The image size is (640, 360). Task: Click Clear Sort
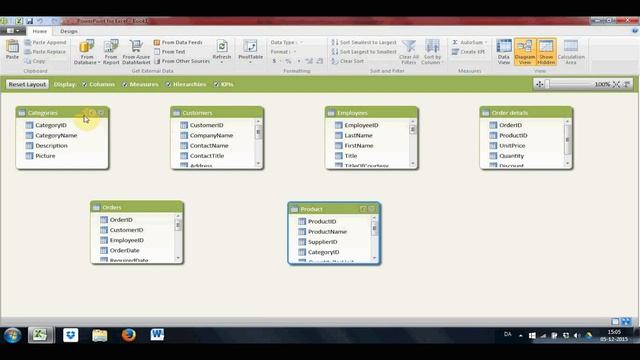348,61
